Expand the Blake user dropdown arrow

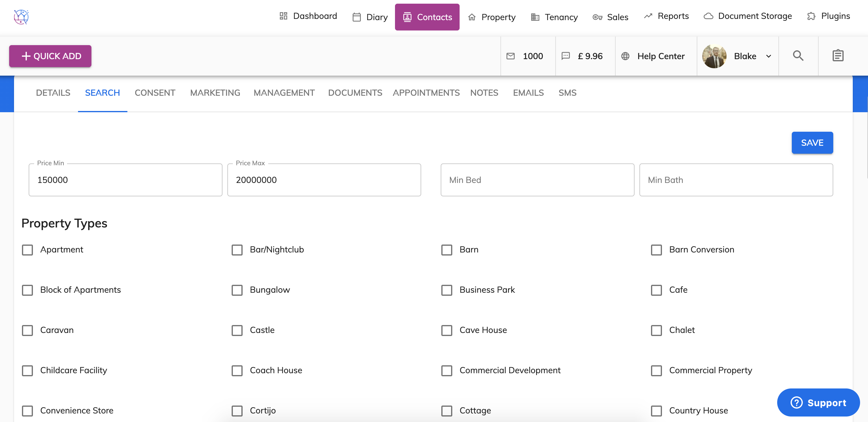click(x=769, y=56)
